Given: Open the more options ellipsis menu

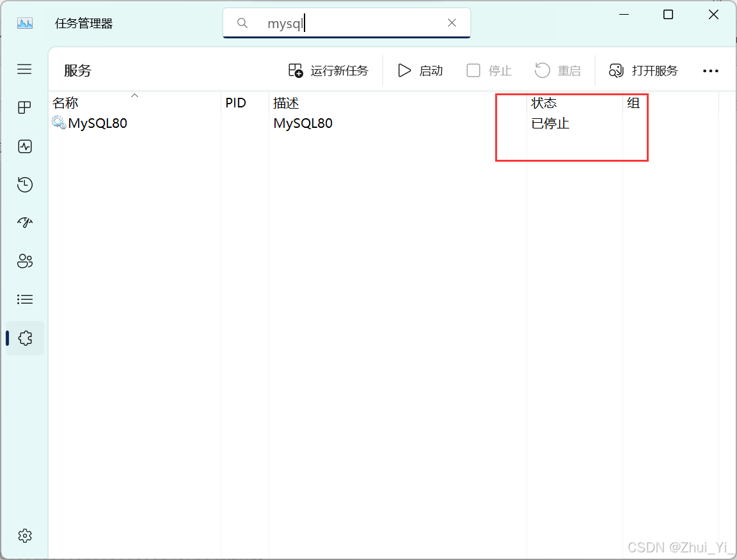Looking at the screenshot, I should 710,71.
